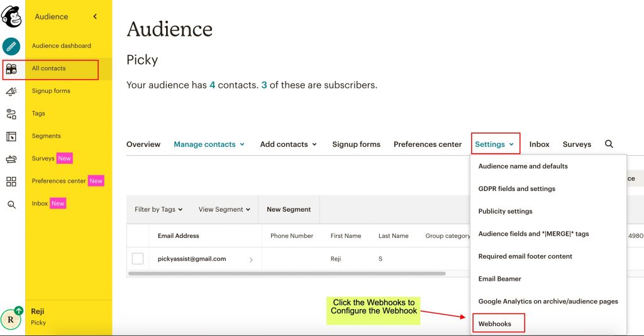Open the Integrations grid icon
The width and height of the screenshot is (644, 336).
(11, 182)
